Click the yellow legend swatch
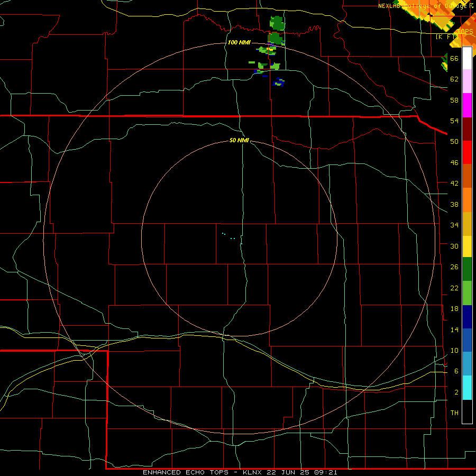476x476 pixels. [x=467, y=246]
